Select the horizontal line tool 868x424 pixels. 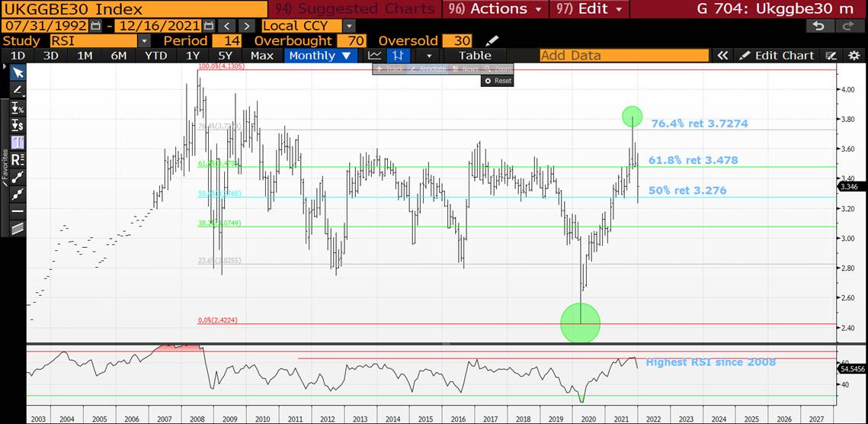(18, 211)
